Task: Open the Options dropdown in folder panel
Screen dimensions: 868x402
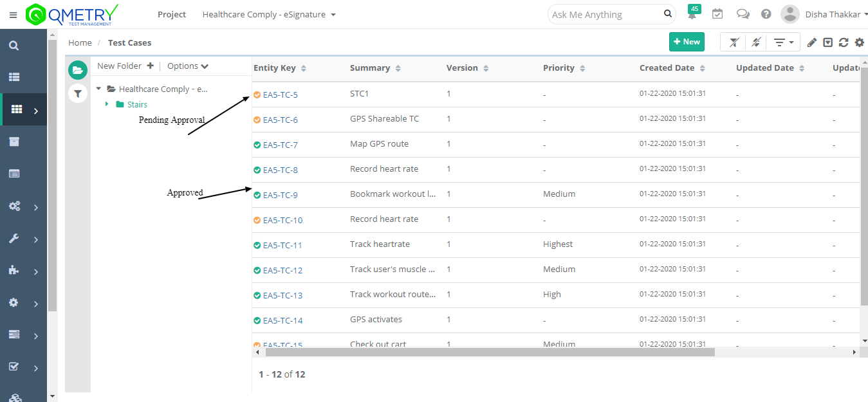Action: 188,66
